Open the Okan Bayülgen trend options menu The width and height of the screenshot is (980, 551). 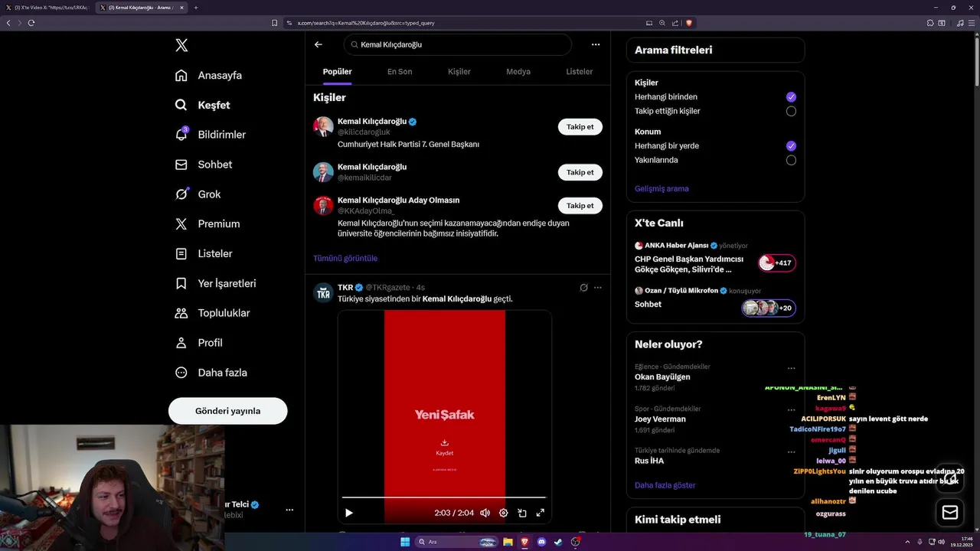pos(792,368)
